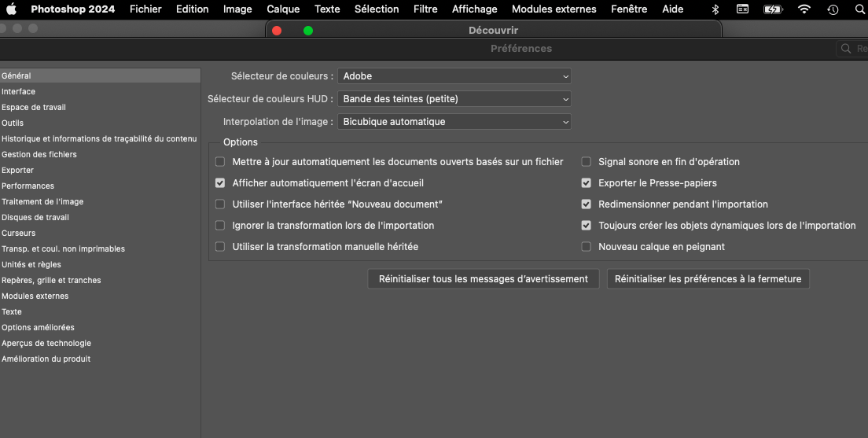Open the Sélection menu
The width and height of the screenshot is (868, 438).
pyautogui.click(x=377, y=9)
